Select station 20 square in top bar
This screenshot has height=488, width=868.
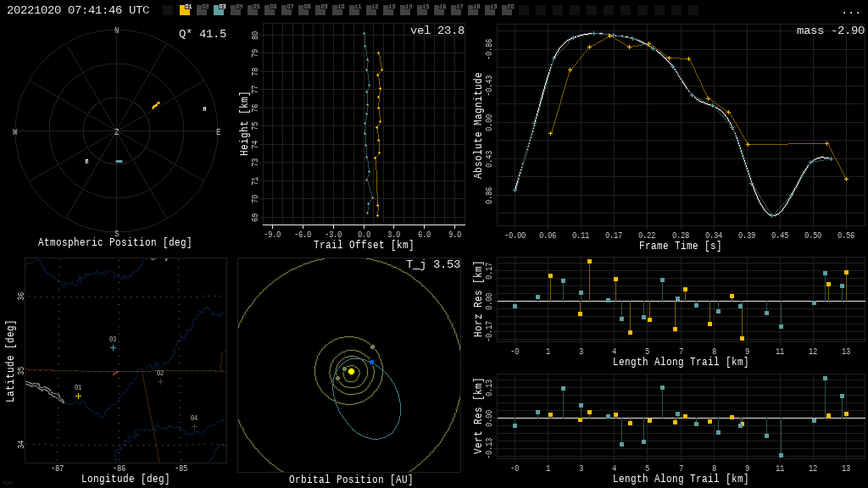507,10
